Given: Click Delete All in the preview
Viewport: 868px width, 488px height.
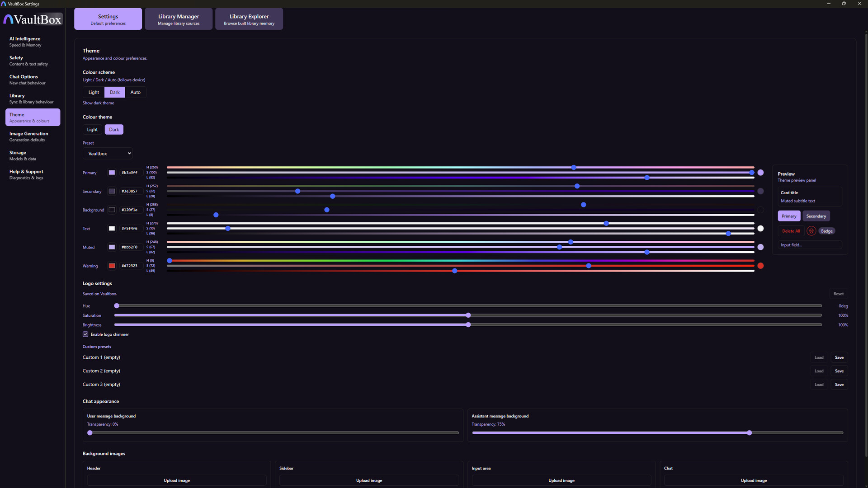Looking at the screenshot, I should click(791, 231).
